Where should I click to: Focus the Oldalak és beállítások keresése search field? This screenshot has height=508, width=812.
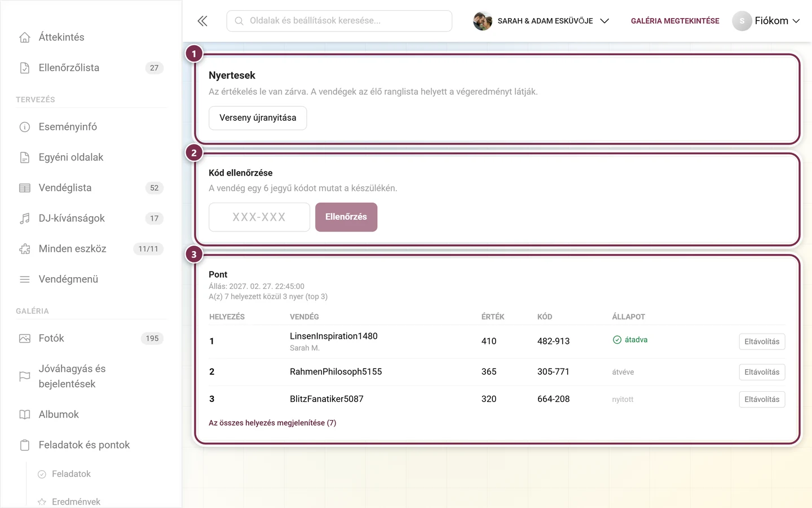[x=339, y=21]
